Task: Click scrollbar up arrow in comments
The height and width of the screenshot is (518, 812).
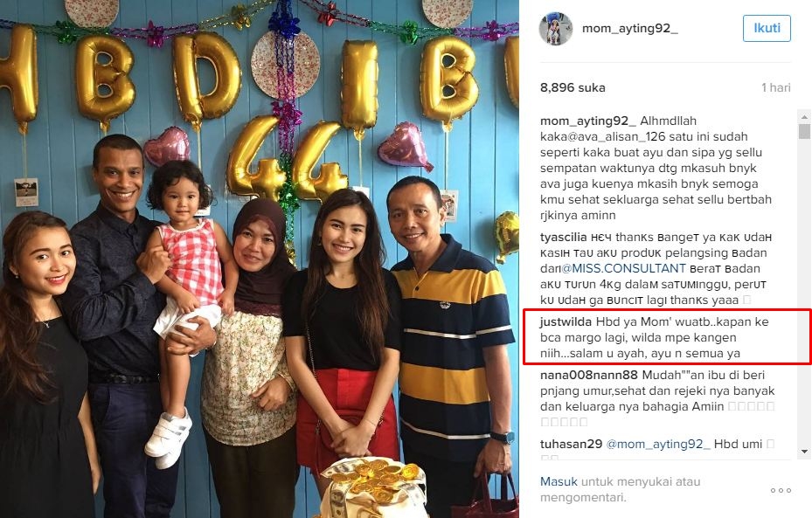Action: click(804, 115)
